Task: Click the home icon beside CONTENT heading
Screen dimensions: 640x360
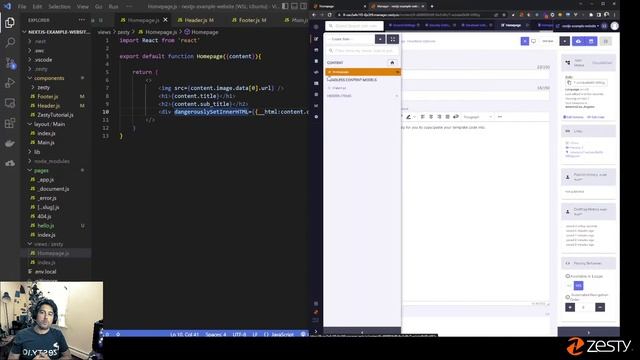Action: click(x=392, y=62)
